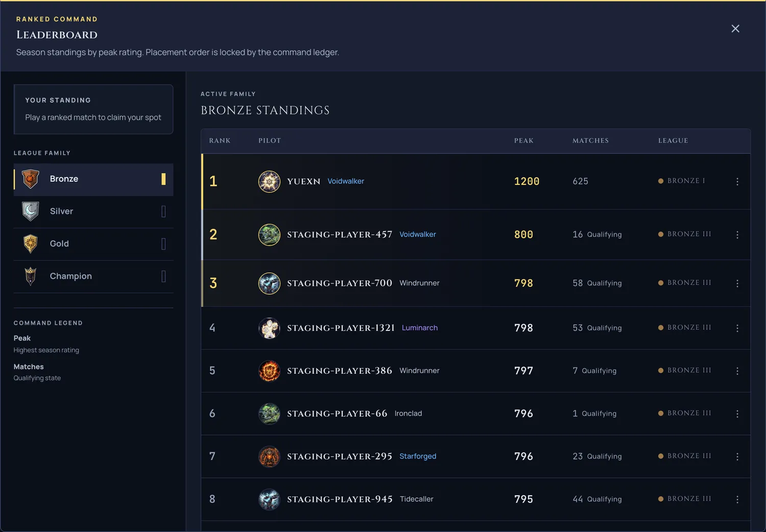766x532 pixels.
Task: Open Staging-Player-295's avatar
Action: (269, 457)
